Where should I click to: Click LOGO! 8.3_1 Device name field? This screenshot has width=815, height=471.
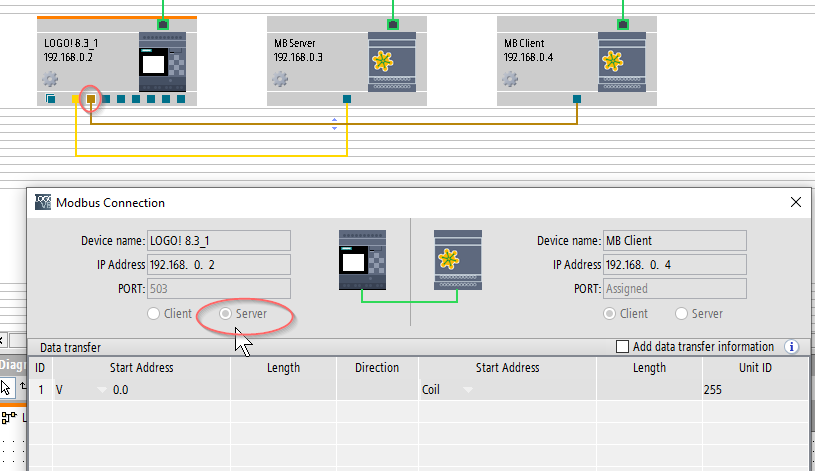219,241
